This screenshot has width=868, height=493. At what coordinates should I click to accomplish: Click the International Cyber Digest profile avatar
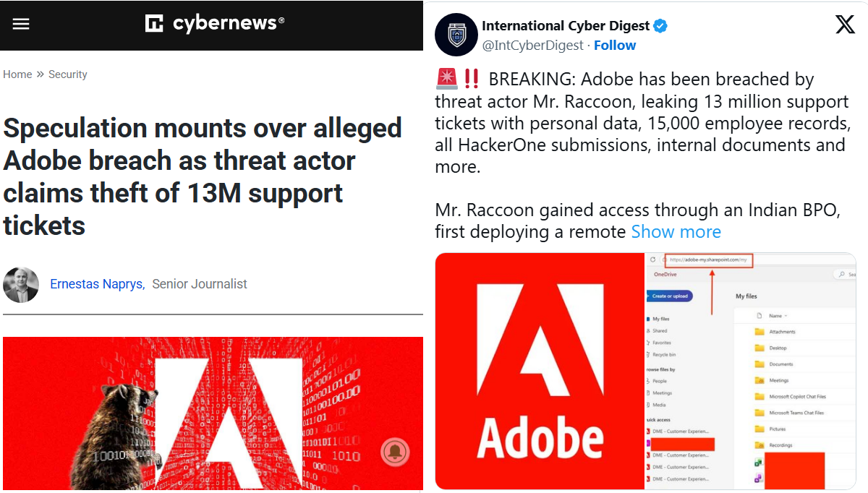click(456, 34)
